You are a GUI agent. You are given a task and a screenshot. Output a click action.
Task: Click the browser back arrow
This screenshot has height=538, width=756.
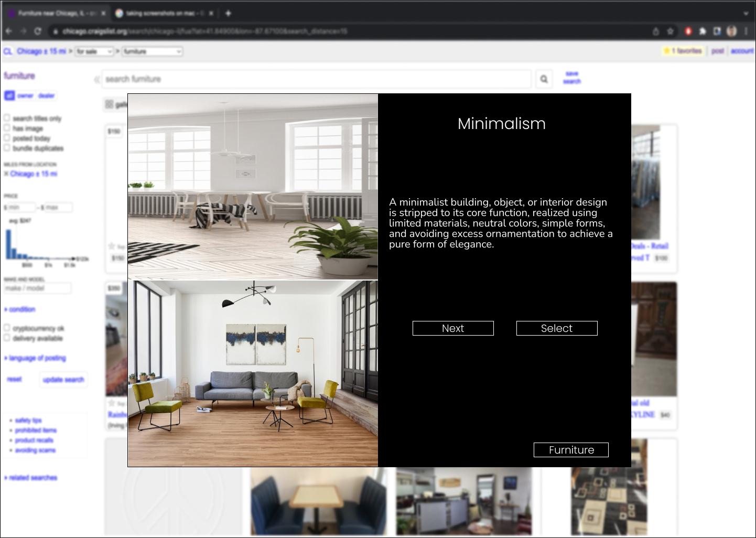point(9,31)
